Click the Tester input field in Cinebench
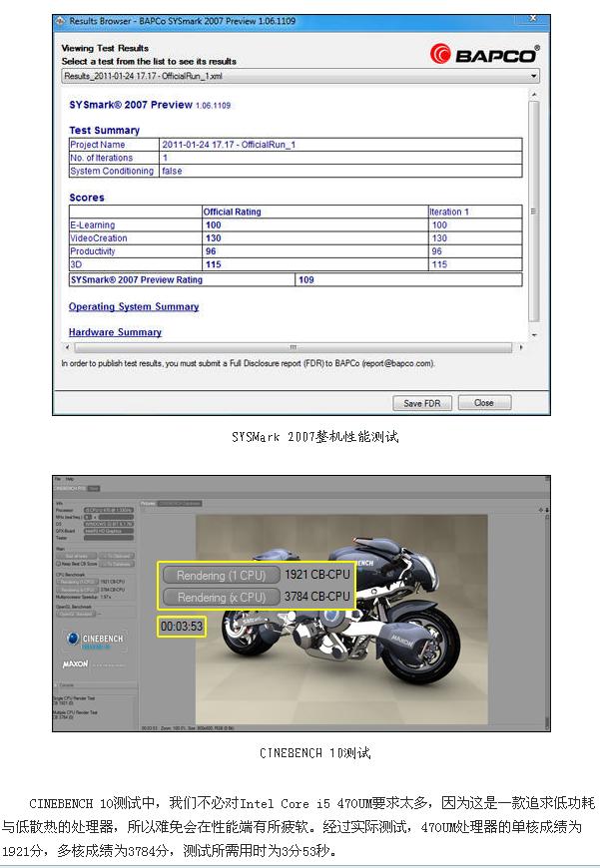Image resolution: width=600 pixels, height=868 pixels. [x=109, y=538]
